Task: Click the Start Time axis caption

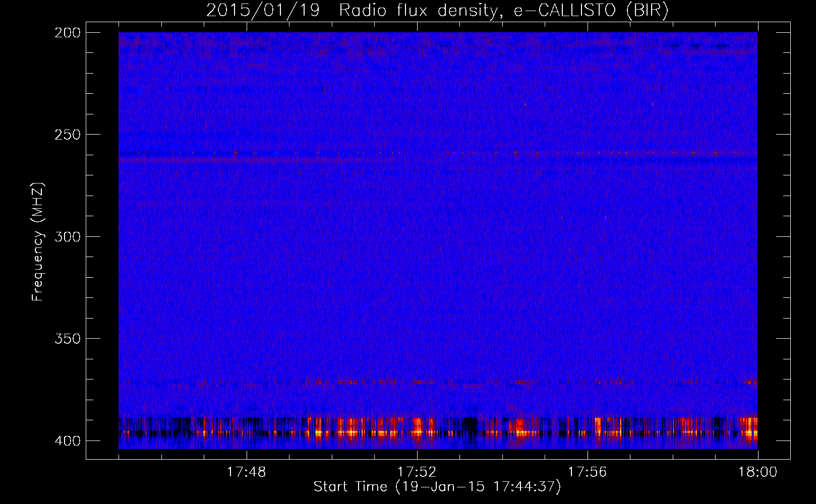Action: 437,487
